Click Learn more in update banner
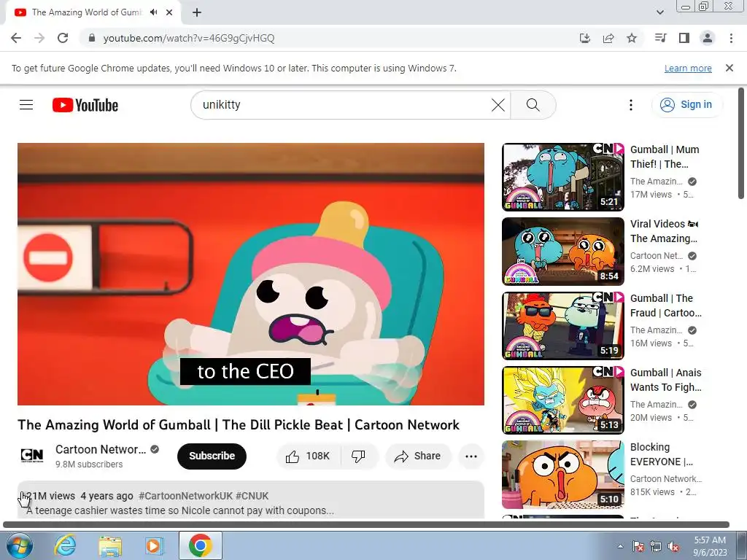This screenshot has height=560, width=747. pos(688,68)
